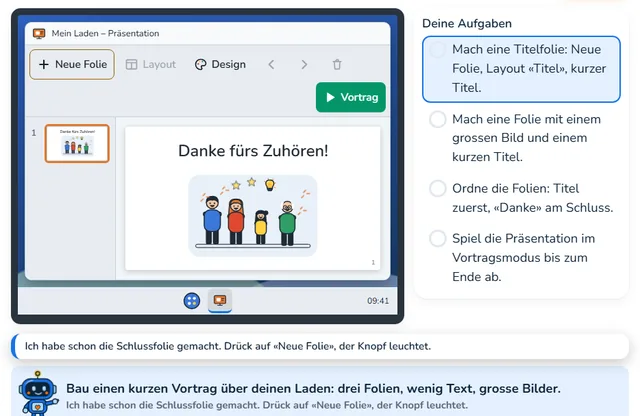Click the presentation icon in title bar
This screenshot has height=416, width=640.
(39, 33)
